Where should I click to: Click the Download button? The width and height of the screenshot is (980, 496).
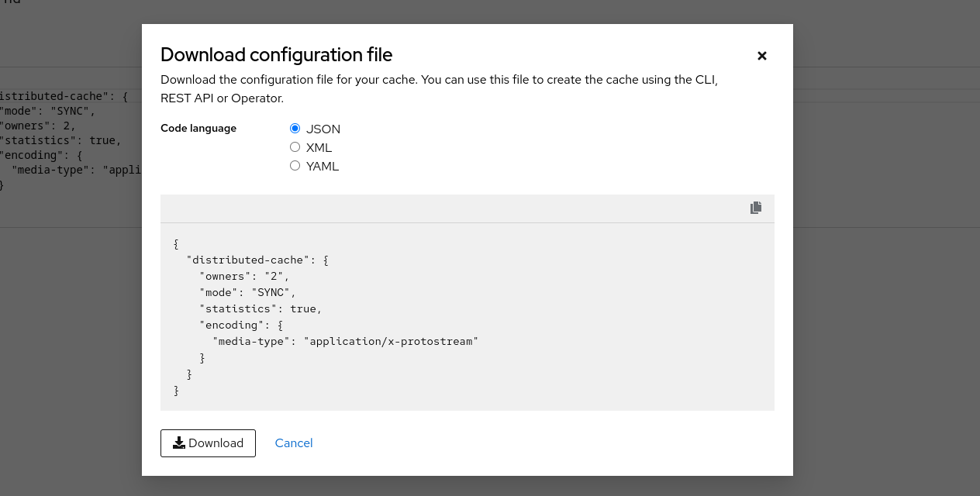point(208,443)
